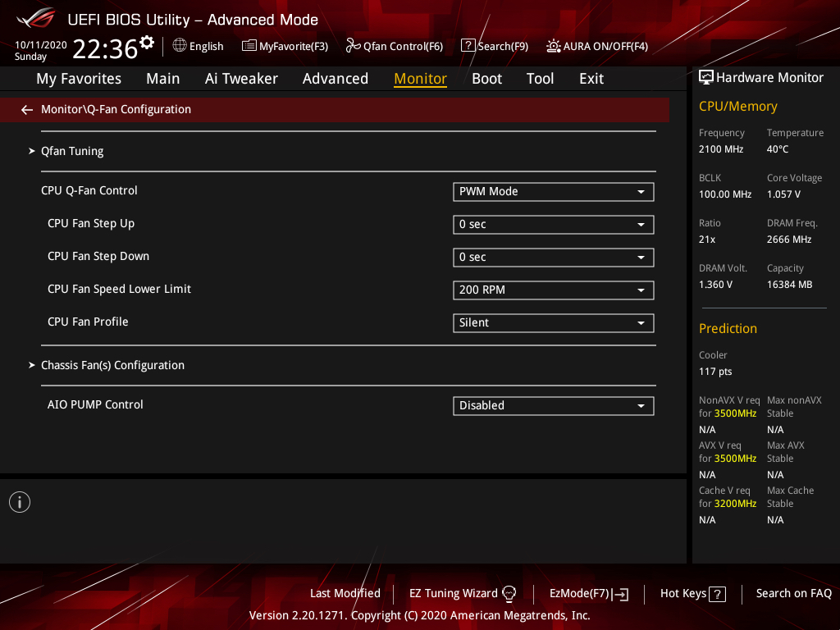840x630 pixels.
Task: Open the Boot tab
Action: [487, 79]
